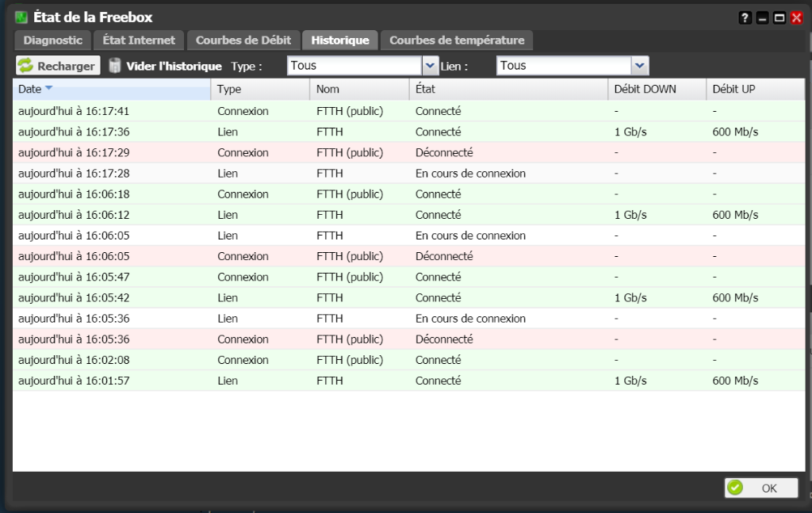
Task: Click 1 Gb/s in the 16:17:36 row
Action: pyautogui.click(x=630, y=132)
